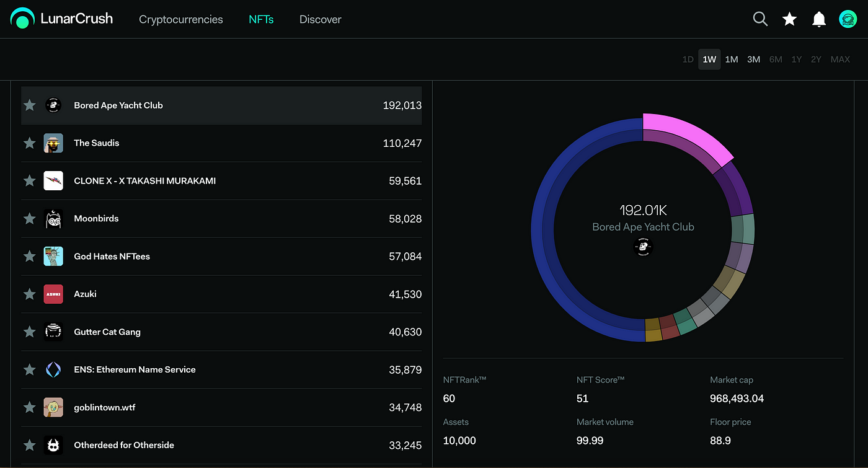Toggle the goblintown.wtf favorite star
The height and width of the screenshot is (468, 868).
tap(29, 407)
